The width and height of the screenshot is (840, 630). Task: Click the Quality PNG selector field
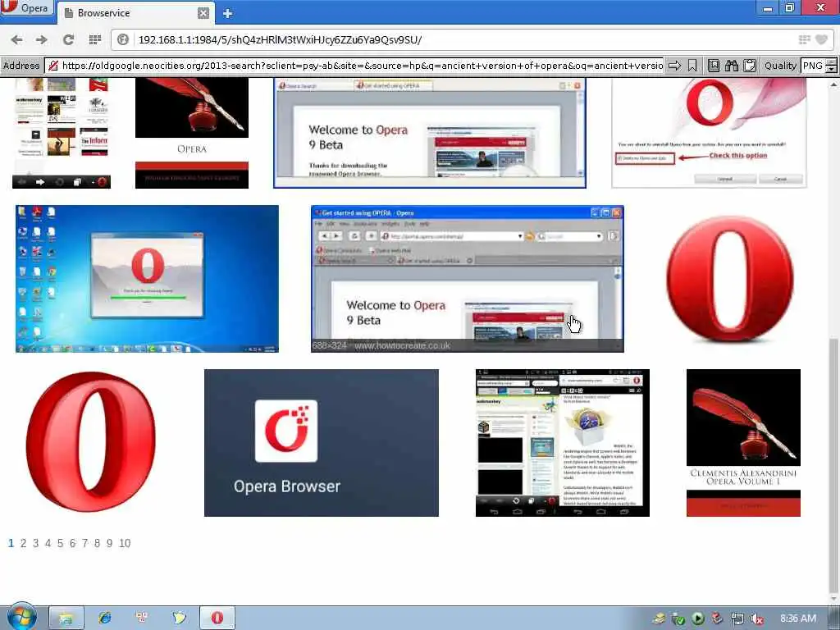pos(813,66)
